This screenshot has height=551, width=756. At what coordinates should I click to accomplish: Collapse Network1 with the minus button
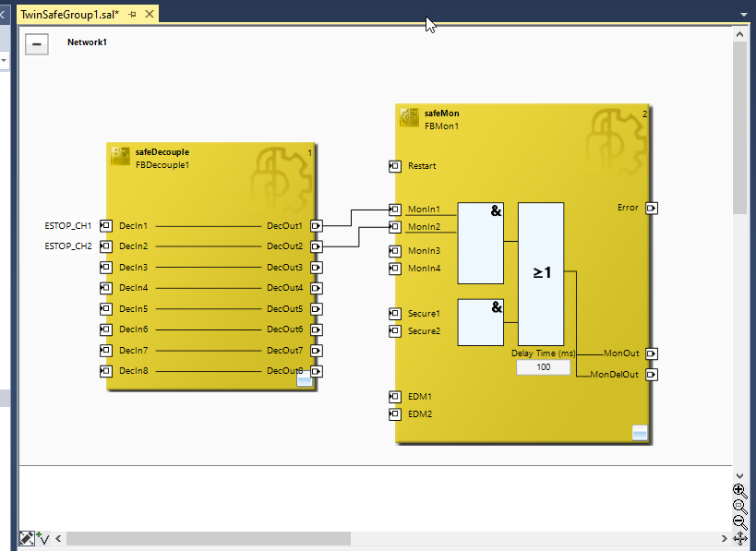37,44
